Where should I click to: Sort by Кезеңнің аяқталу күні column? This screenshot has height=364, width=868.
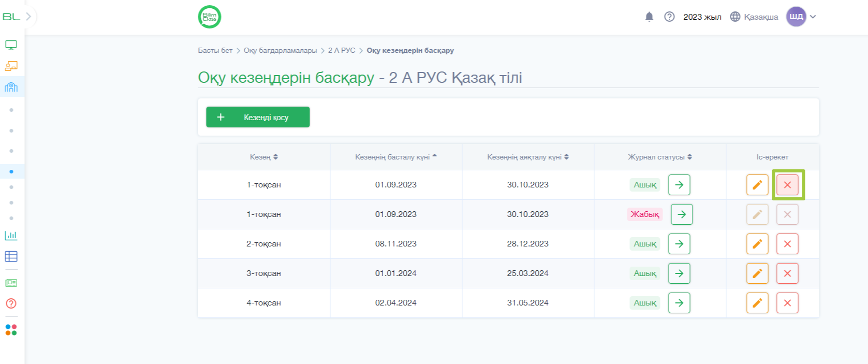click(528, 157)
